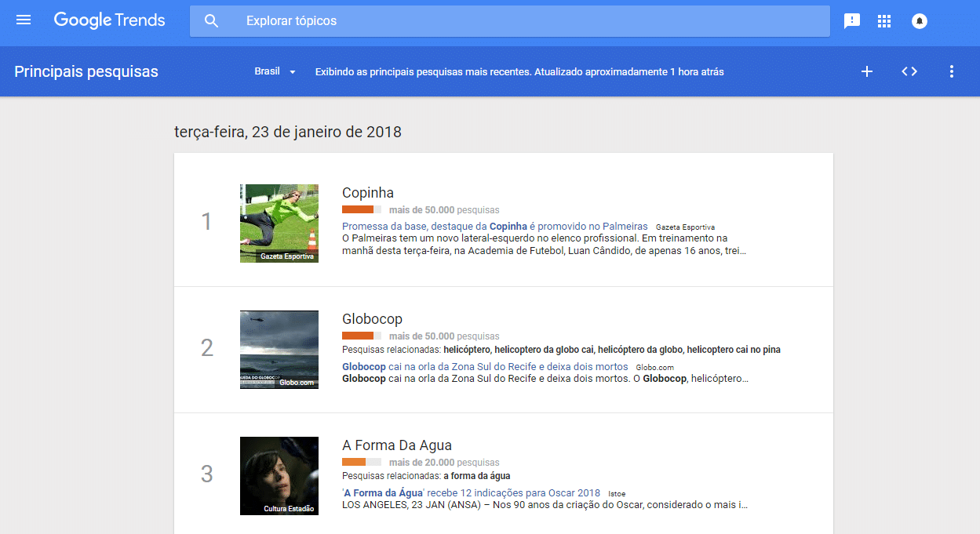Click the 'Atualizado aproximadamente 1 hora atrás' status text
Screen dimensions: 980x534
click(x=629, y=72)
